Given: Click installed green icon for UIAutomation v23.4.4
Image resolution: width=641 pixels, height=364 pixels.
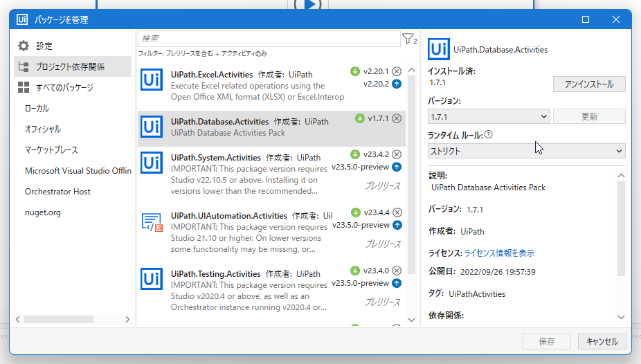Looking at the screenshot, I should coord(356,212).
